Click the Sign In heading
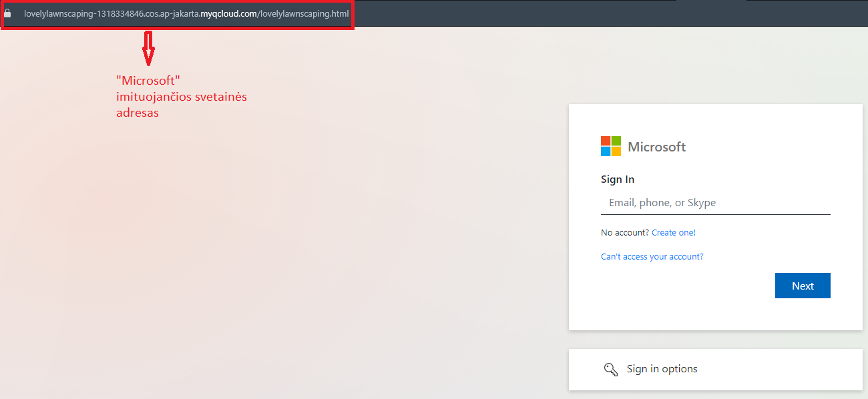 pos(618,179)
